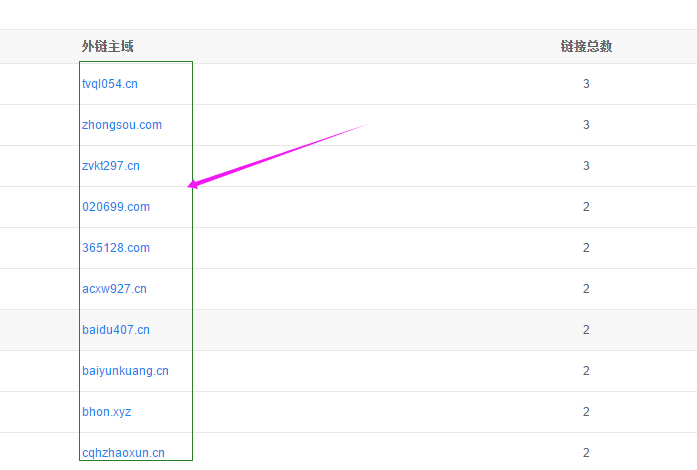Visit the baiyunkuang.cn link
The height and width of the screenshot is (470, 697).
click(125, 371)
